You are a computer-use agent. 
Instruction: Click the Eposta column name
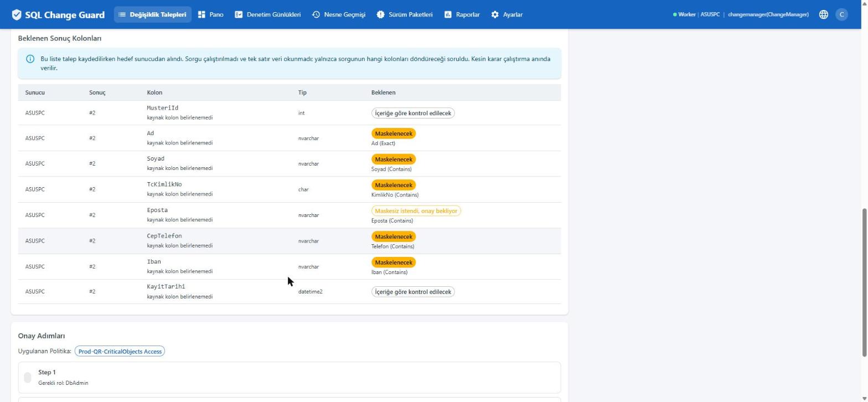coord(157,210)
